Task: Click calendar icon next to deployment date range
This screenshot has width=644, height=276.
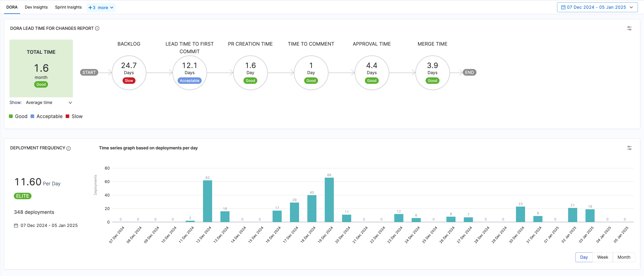Action: pyautogui.click(x=16, y=225)
